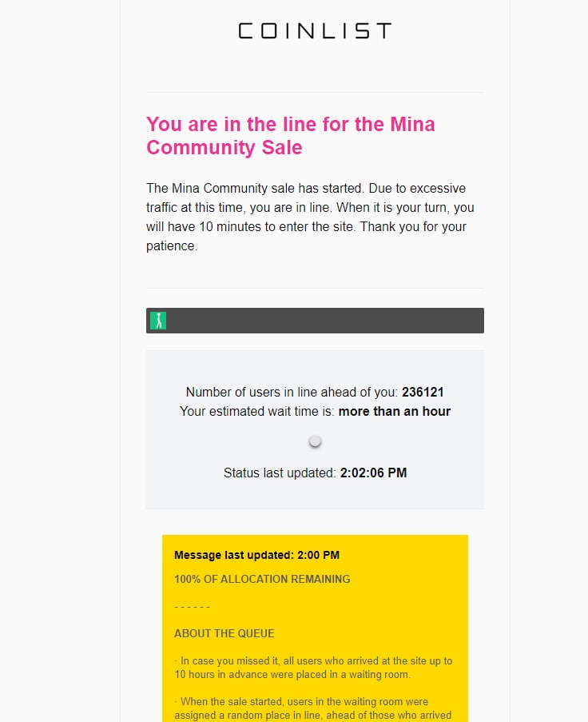Click the green walking person icon
Screen dimensions: 588x722
point(158,321)
